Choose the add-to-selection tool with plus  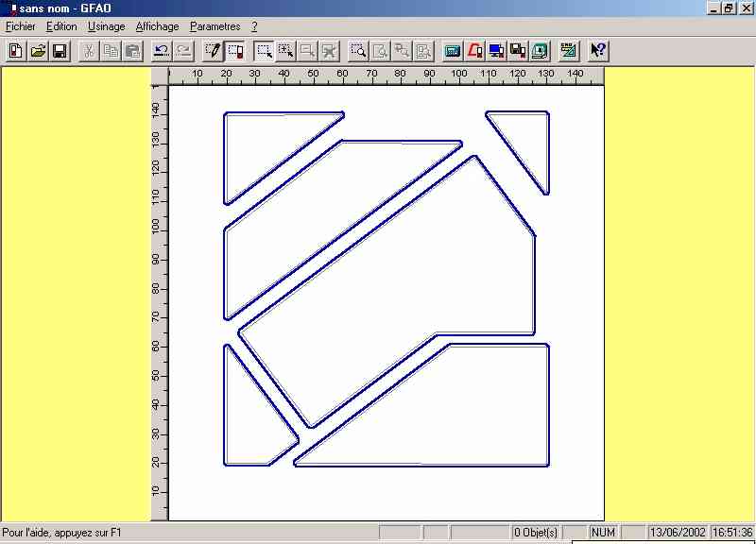[286, 51]
